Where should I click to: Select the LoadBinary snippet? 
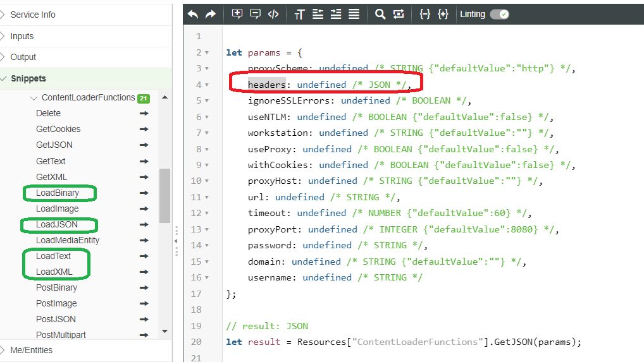(x=58, y=193)
